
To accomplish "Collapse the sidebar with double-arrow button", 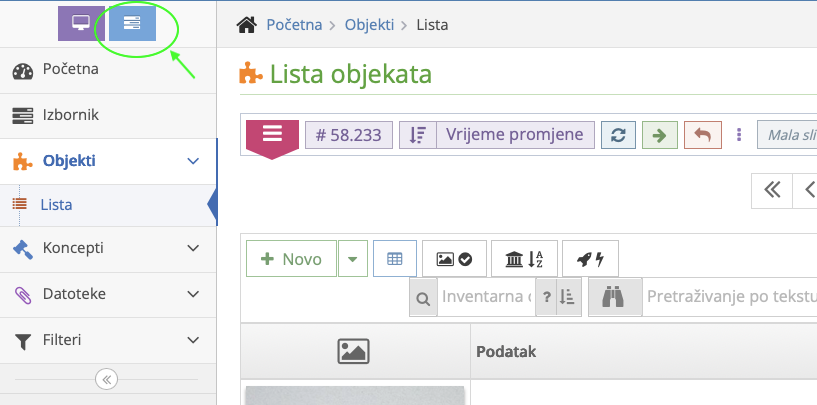I will (106, 379).
